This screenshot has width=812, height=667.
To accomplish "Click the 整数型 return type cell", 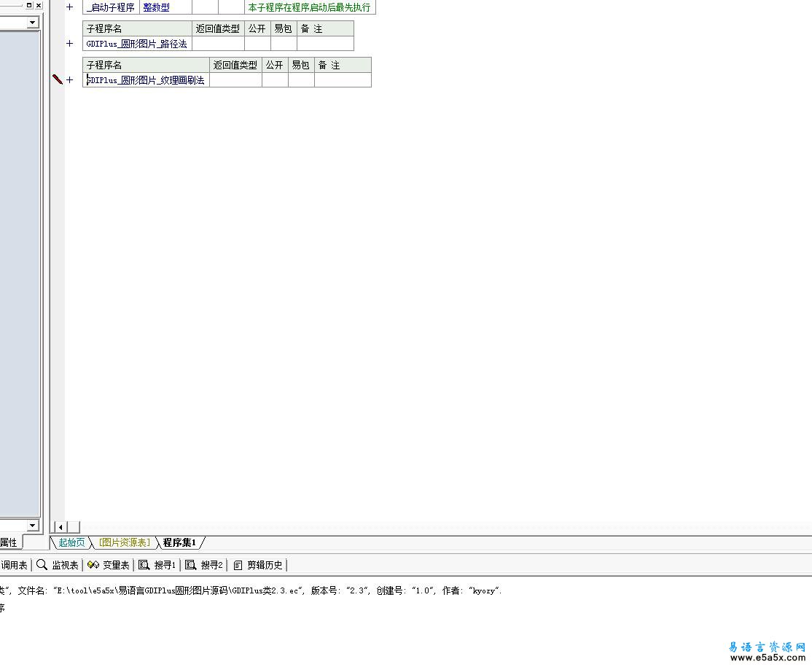I will tap(165, 7).
